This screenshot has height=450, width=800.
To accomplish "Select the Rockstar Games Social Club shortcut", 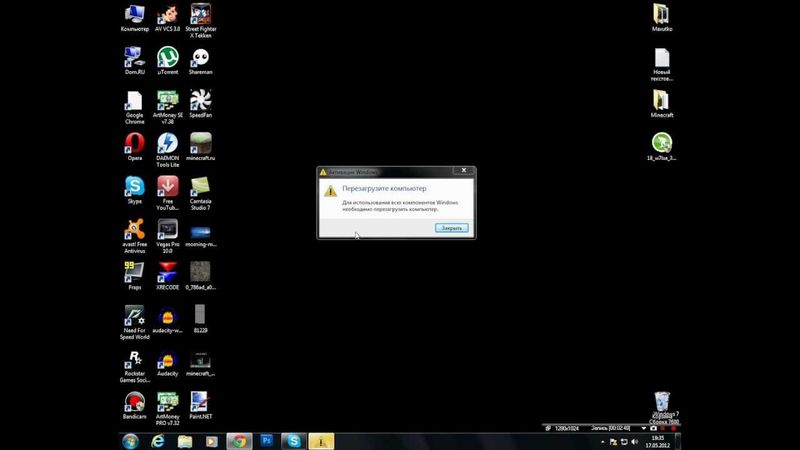I will click(135, 365).
